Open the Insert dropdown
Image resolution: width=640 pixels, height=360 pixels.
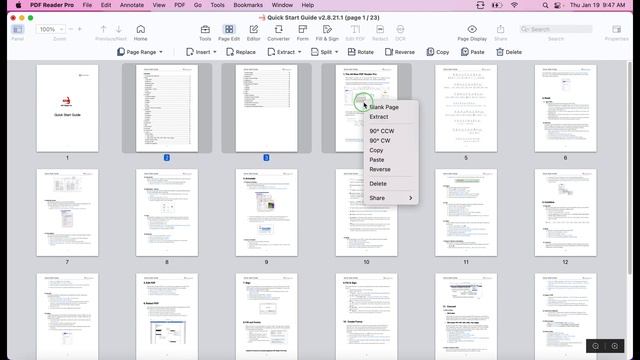pos(201,52)
